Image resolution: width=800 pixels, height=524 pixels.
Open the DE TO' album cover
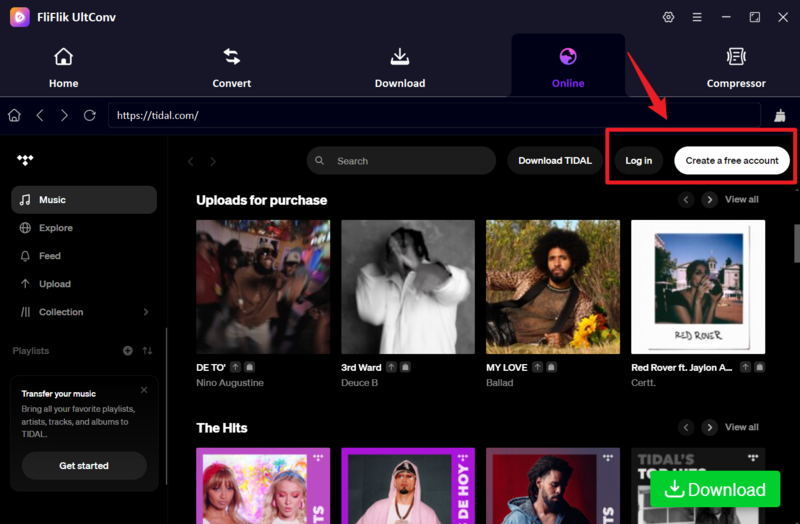(263, 287)
